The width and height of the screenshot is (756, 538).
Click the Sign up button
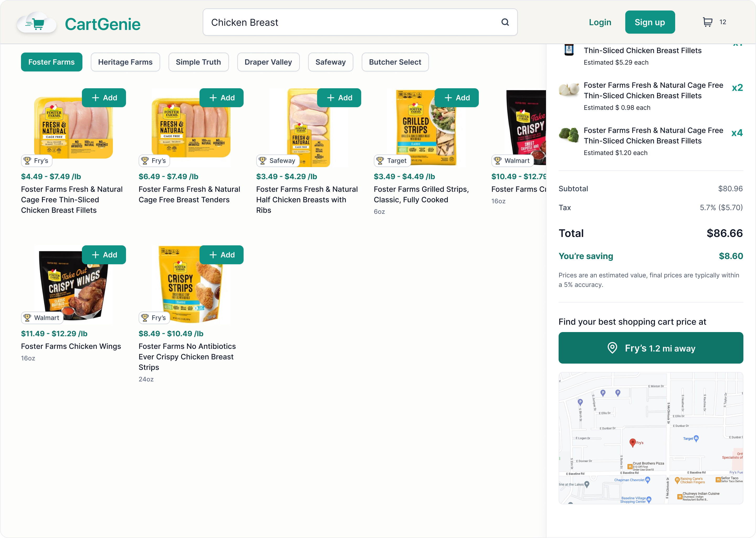click(650, 22)
